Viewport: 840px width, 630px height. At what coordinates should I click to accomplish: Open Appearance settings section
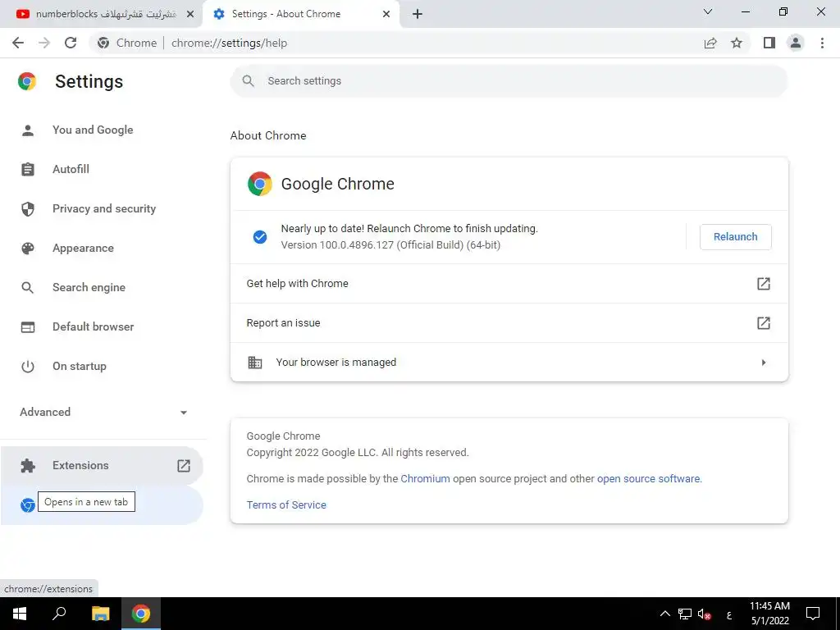point(102,248)
